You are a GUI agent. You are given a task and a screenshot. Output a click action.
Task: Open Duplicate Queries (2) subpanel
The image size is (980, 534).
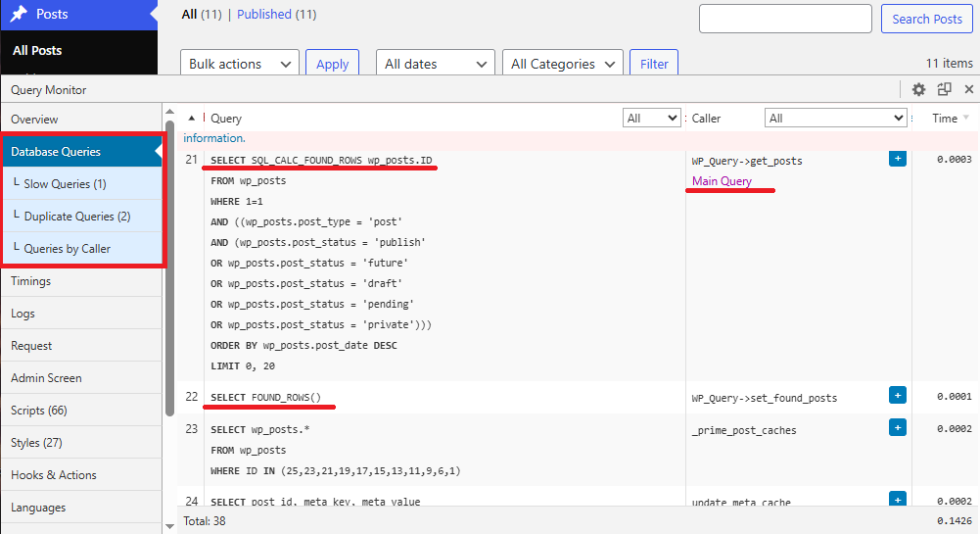pyautogui.click(x=81, y=217)
